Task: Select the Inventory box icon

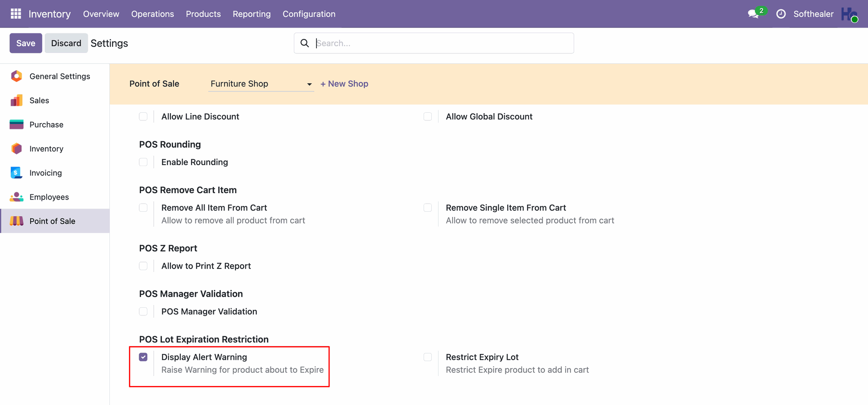Action: pyautogui.click(x=17, y=148)
